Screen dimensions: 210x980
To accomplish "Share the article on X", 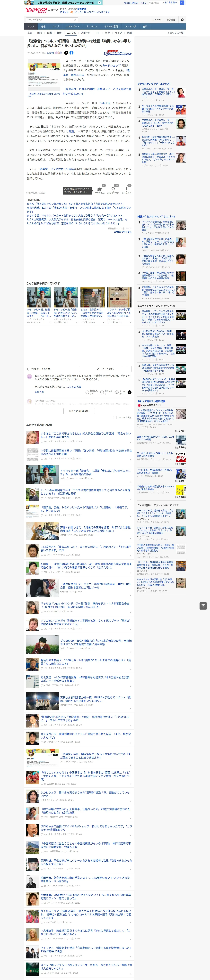I will click(66, 53).
